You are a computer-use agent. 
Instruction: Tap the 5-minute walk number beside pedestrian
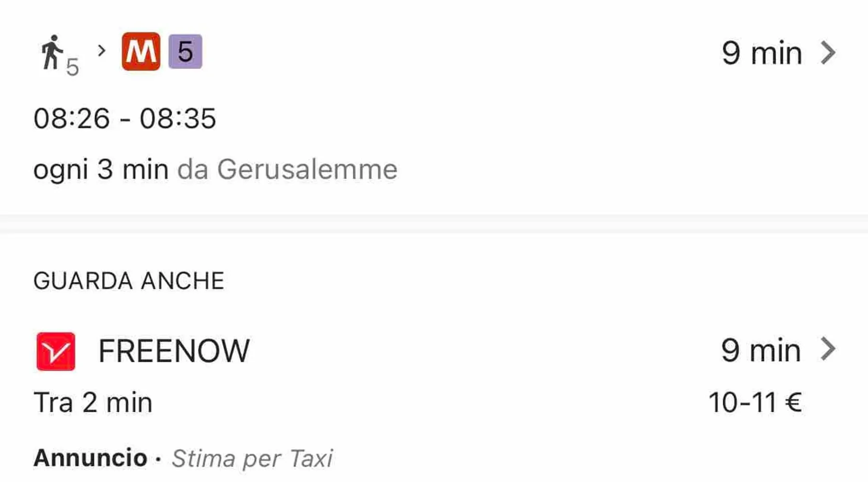(72, 67)
